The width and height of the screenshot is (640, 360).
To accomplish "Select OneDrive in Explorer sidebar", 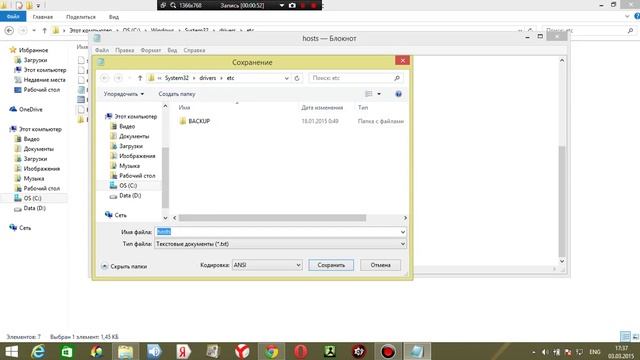I will click(x=31, y=109).
